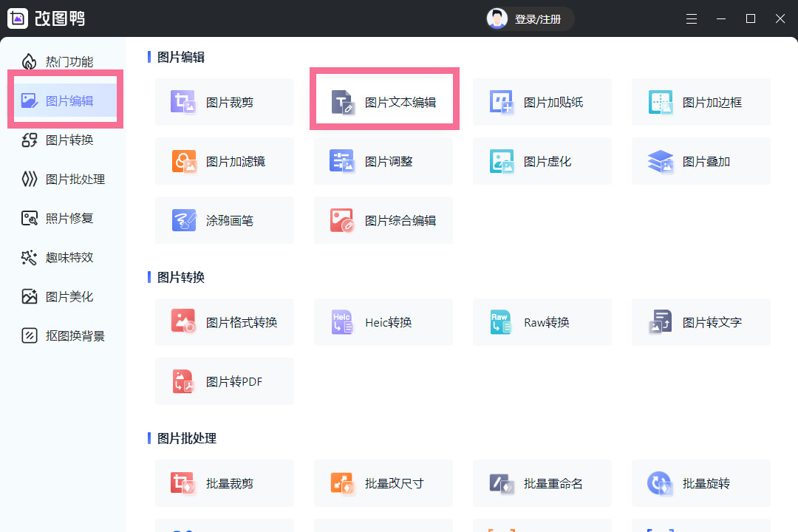The image size is (798, 532).
Task: Click the 批量改尺寸 icon
Action: click(342, 483)
